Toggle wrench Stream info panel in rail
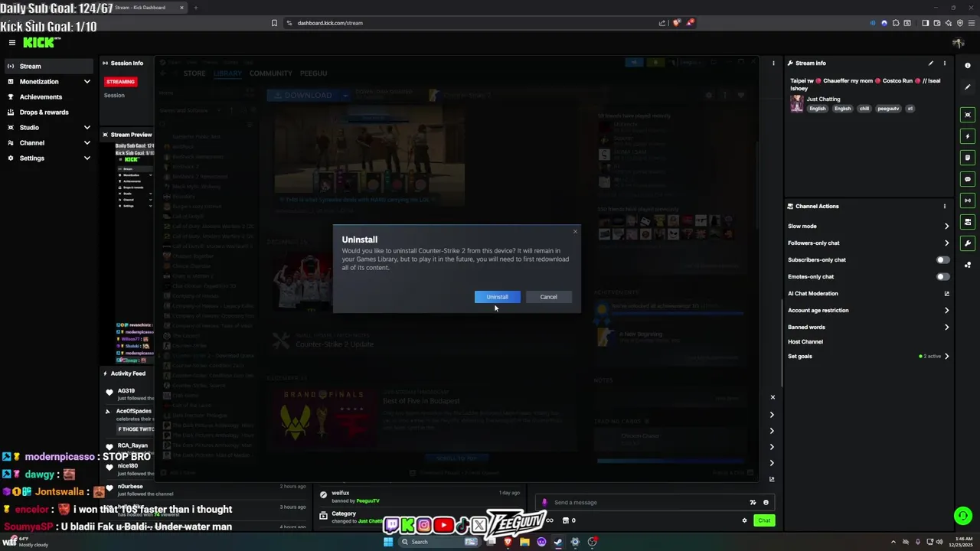Image resolution: width=980 pixels, height=551 pixels. [x=968, y=243]
